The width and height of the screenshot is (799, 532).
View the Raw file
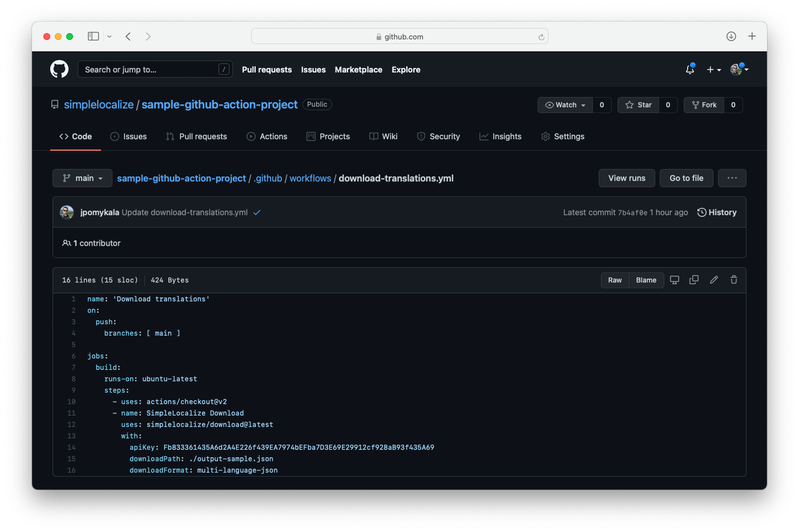tap(615, 280)
